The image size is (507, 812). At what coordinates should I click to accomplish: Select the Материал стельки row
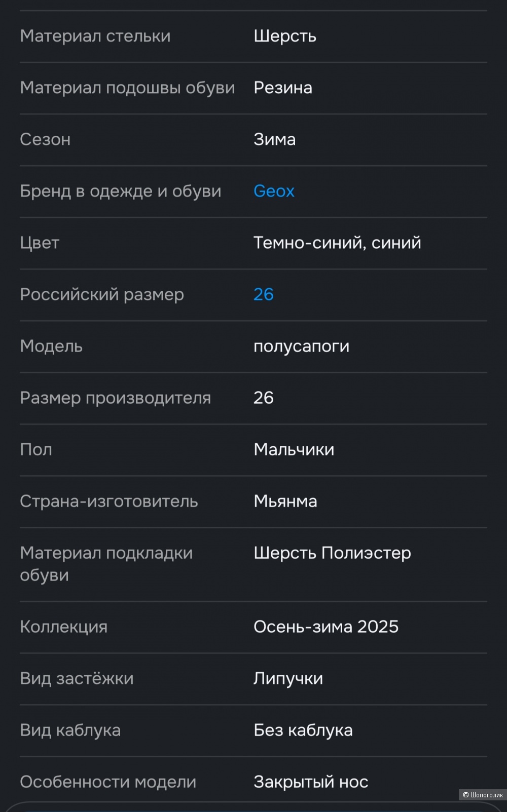(x=95, y=35)
